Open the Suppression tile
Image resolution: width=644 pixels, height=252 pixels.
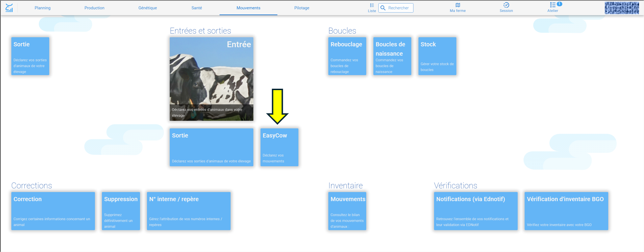pyautogui.click(x=121, y=211)
